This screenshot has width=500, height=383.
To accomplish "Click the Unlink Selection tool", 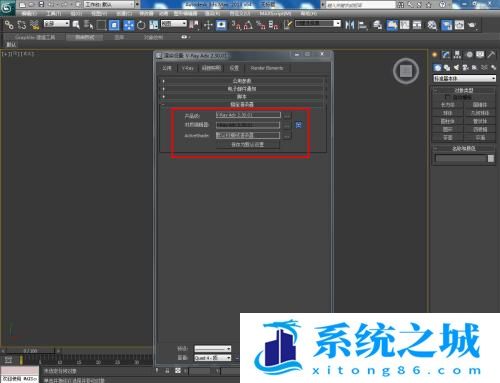I will click(22, 25).
